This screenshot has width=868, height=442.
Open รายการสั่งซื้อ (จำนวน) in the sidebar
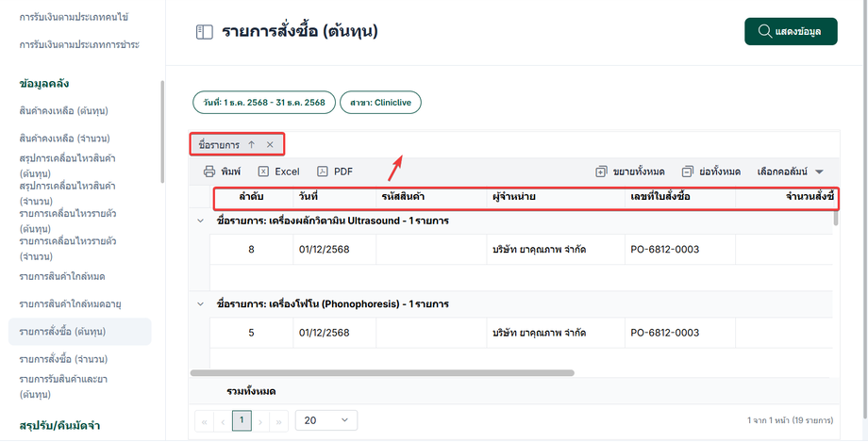[63, 359]
